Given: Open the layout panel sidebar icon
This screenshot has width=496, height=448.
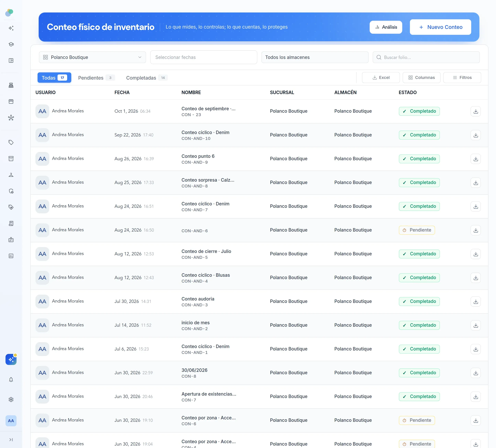Looking at the screenshot, I should coord(11,60).
